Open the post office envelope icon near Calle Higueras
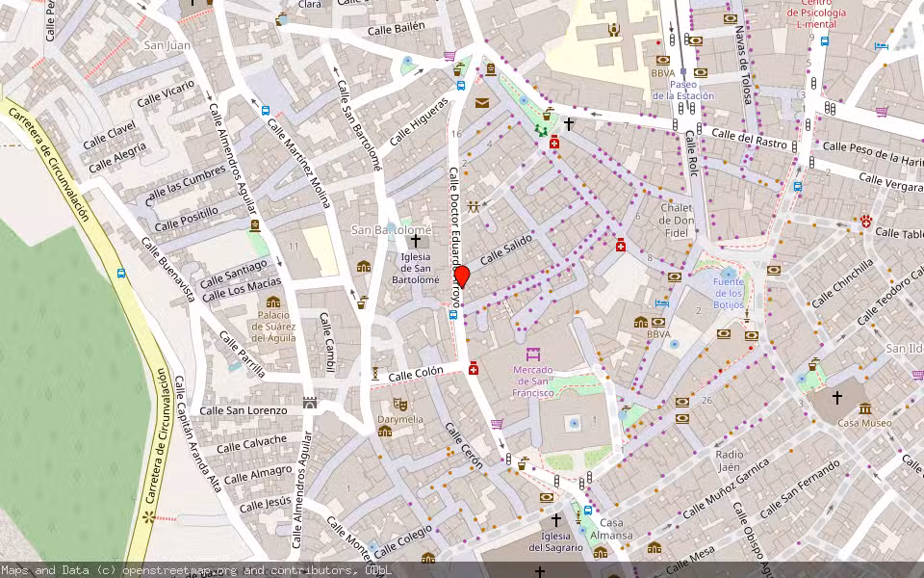The image size is (924, 578). tap(480, 103)
